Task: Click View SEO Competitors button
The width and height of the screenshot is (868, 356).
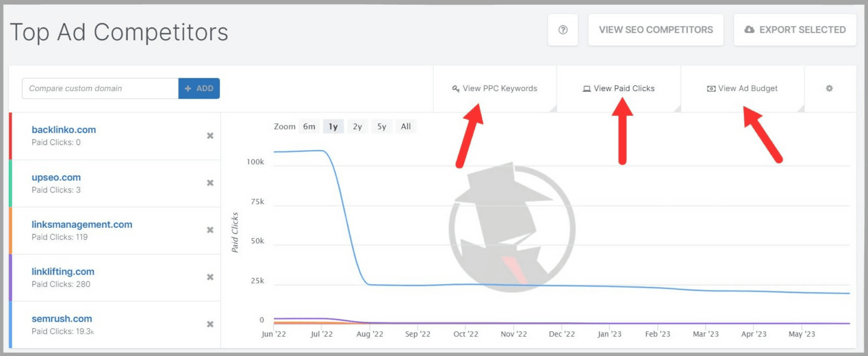Action: [655, 30]
